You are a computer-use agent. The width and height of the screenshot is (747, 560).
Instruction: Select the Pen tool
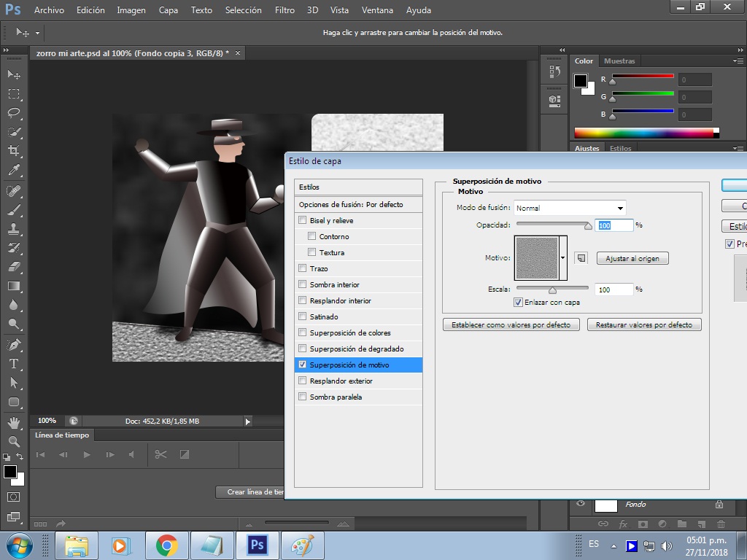(14, 344)
